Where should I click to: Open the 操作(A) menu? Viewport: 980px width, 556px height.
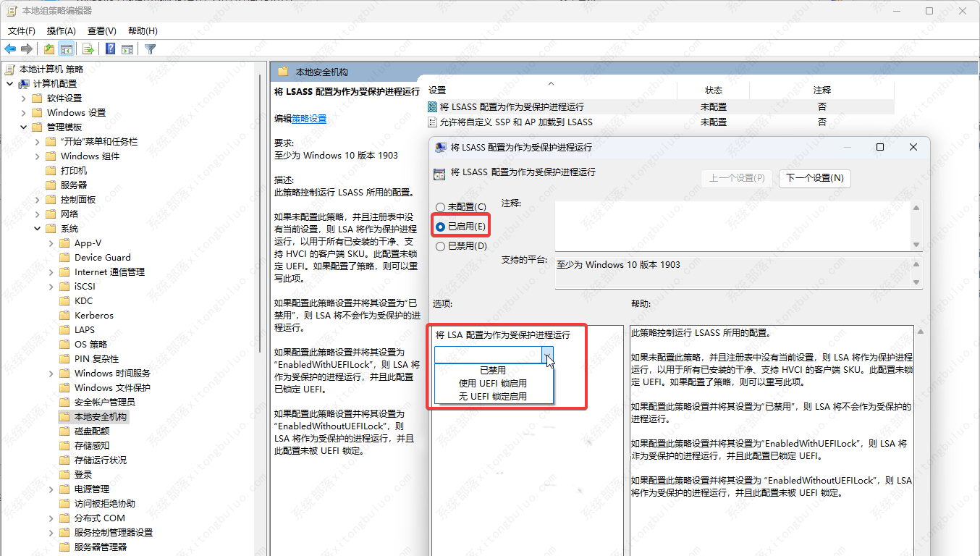pos(62,31)
